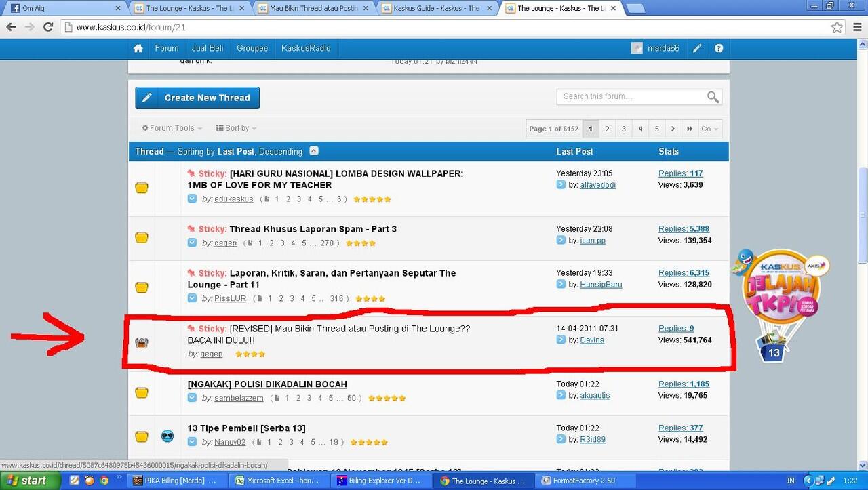Open the help question mark icon
Viewport: 868px width, 490px height.
719,48
